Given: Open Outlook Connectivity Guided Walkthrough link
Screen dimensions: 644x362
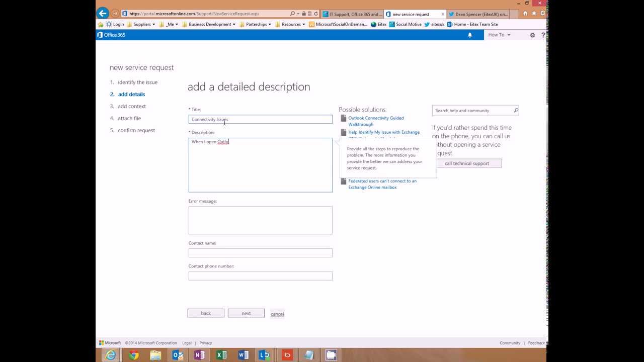Looking at the screenshot, I should click(376, 121).
